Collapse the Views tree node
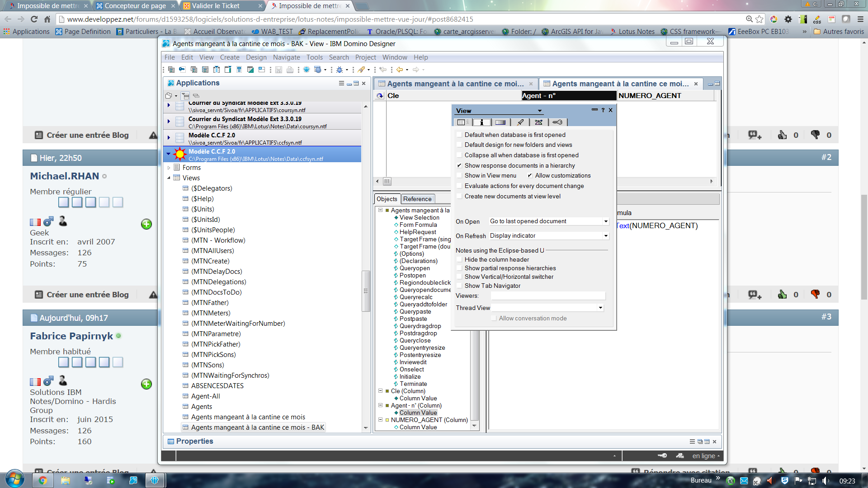The height and width of the screenshot is (488, 868). click(x=169, y=178)
